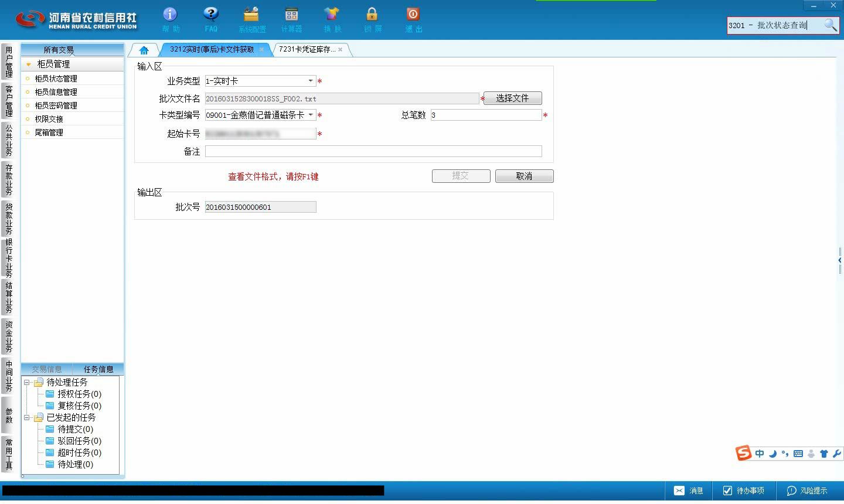This screenshot has width=844, height=504.
Task: Collapse the 已发起的任务 tree node
Action: [26, 417]
